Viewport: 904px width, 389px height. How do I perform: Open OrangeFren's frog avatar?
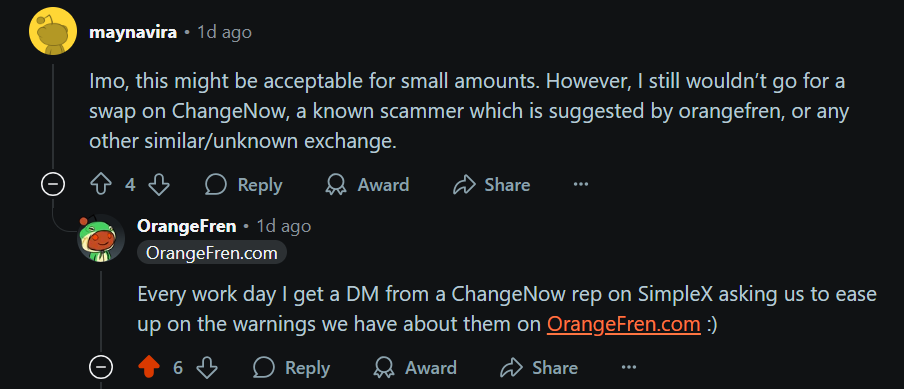[x=101, y=237]
